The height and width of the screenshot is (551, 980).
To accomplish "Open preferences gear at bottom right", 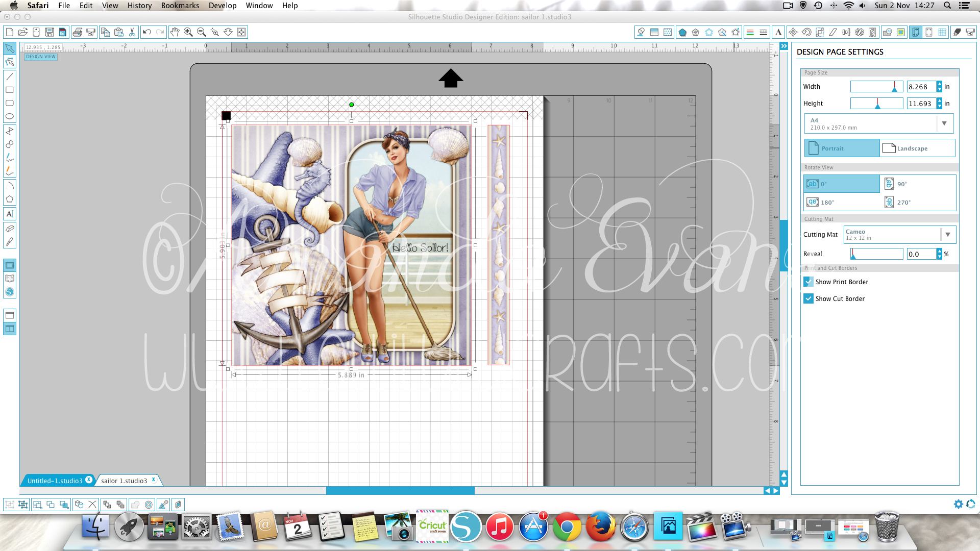I will [958, 504].
